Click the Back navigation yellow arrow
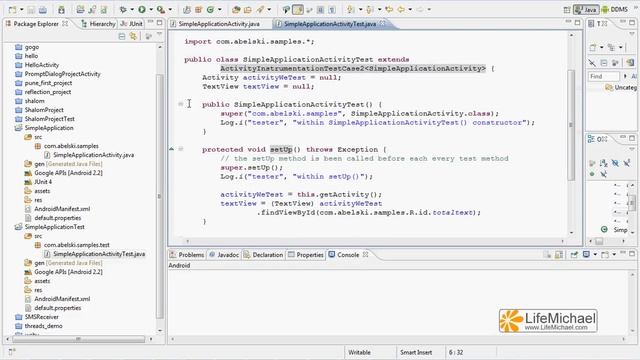640x360 pixels. coord(401,9)
